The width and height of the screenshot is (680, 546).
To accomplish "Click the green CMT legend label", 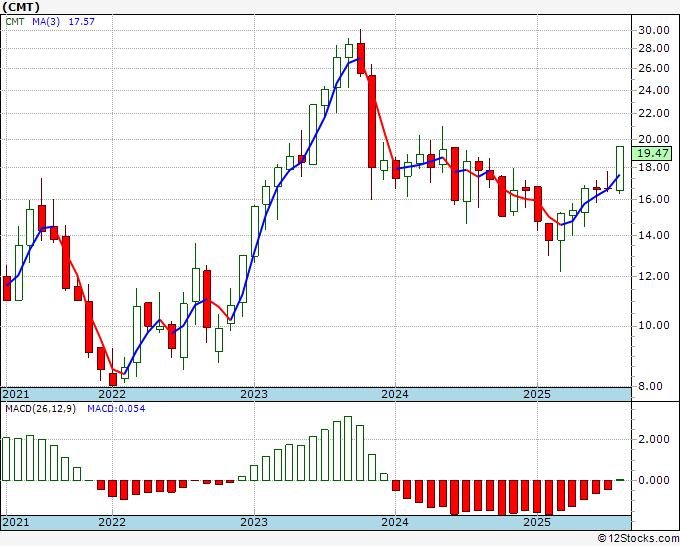I will (x=15, y=22).
